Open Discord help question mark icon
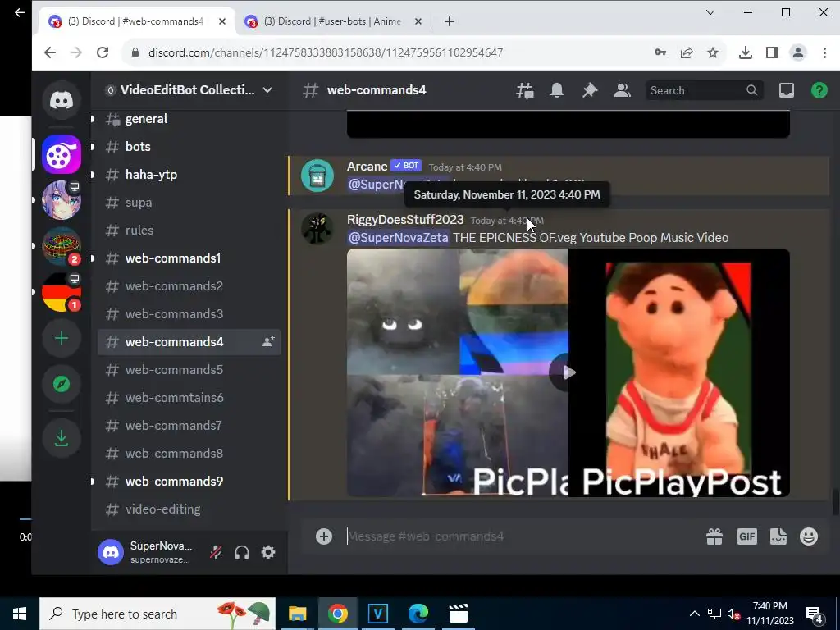This screenshot has width=840, height=630. pos(819,90)
